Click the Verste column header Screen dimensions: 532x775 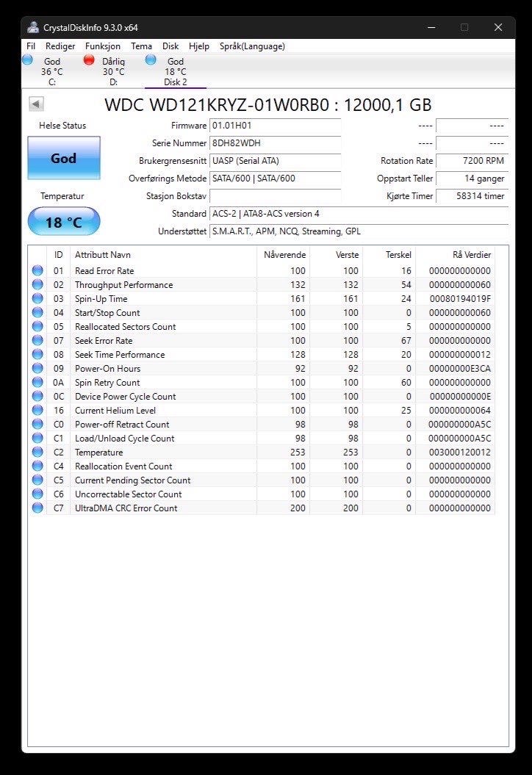click(x=337, y=255)
